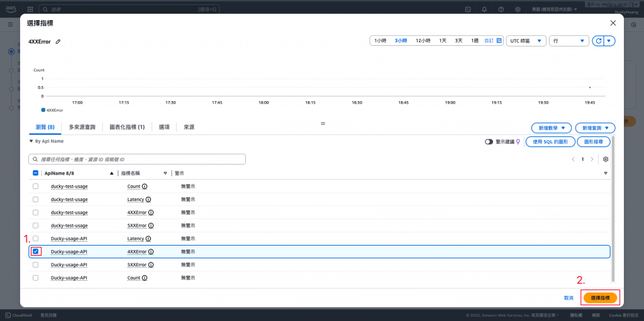Open the notifications bell icon

(484, 9)
